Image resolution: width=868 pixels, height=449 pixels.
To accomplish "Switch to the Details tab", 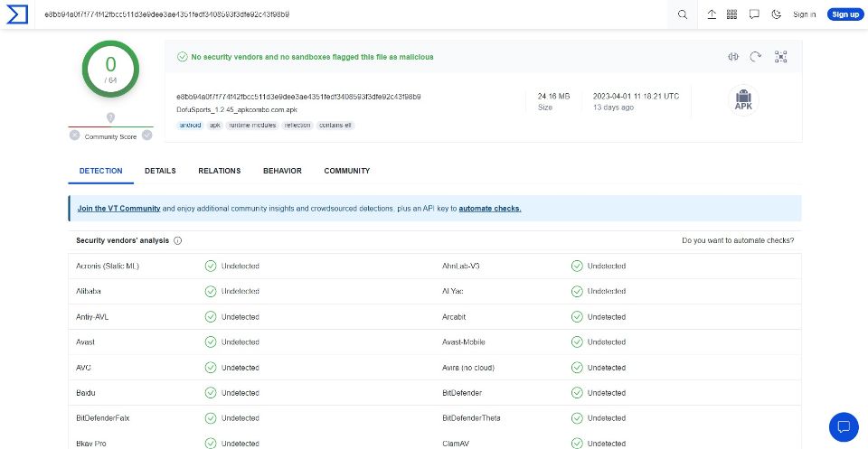I will 160,171.
